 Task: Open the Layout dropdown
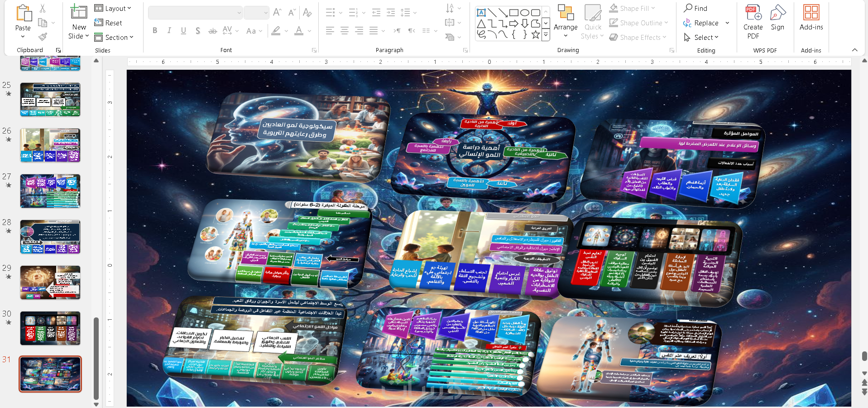pos(113,8)
